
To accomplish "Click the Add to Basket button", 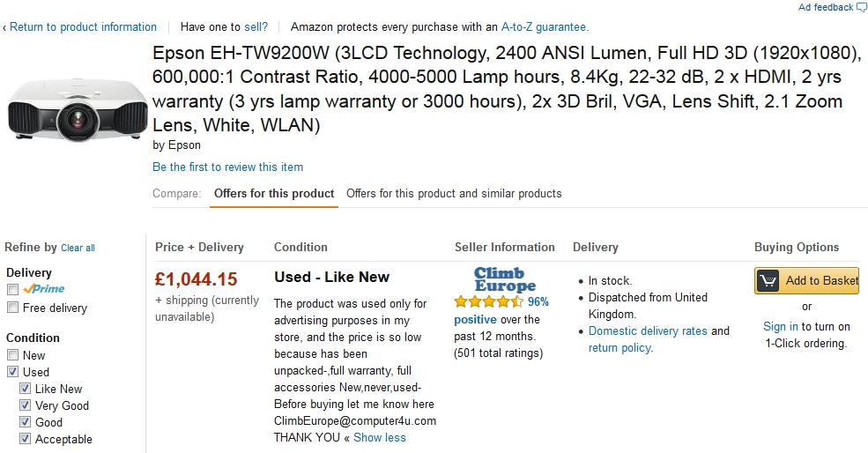I will coord(820,281).
